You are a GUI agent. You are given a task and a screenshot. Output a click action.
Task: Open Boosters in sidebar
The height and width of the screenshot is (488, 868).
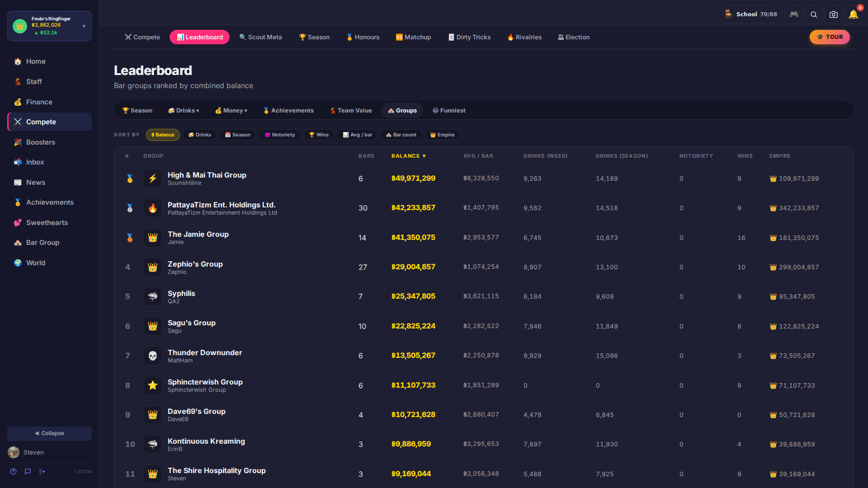49,142
